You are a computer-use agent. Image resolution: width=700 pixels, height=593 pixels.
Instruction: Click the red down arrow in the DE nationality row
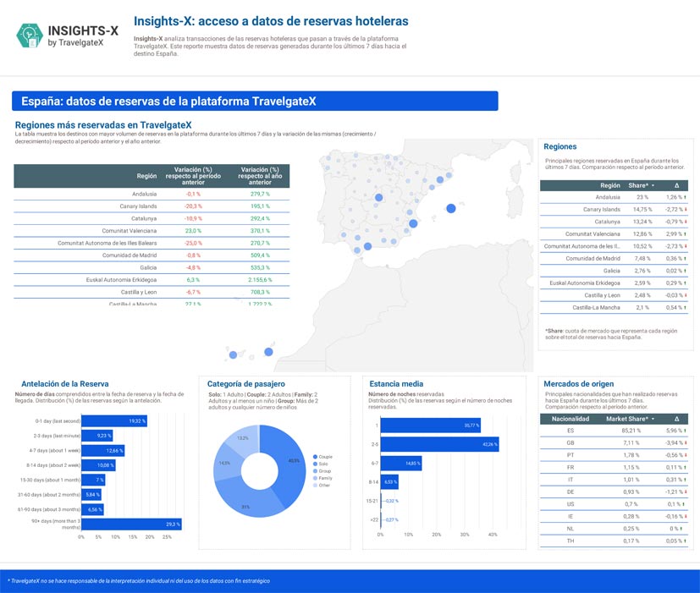(x=686, y=491)
